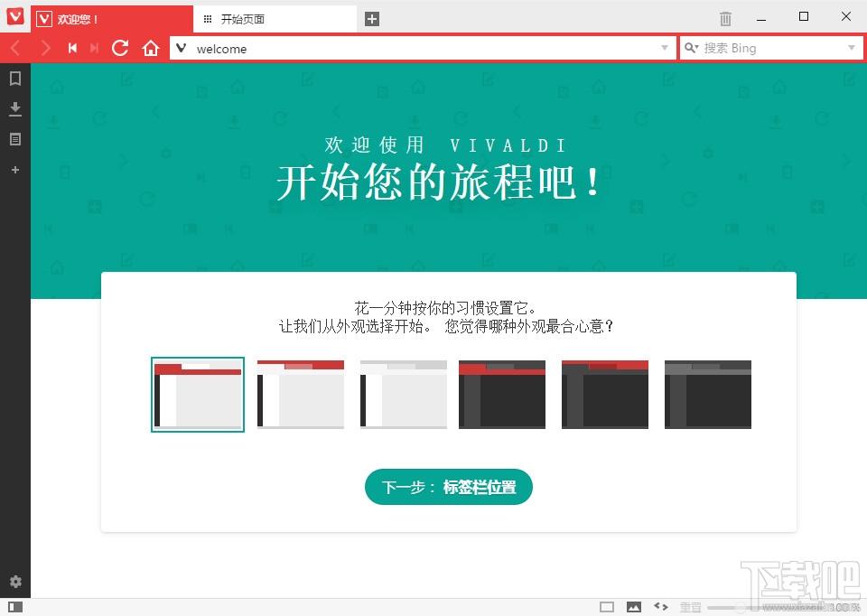Click the welcome address field
The image size is (867, 616).
423,48
